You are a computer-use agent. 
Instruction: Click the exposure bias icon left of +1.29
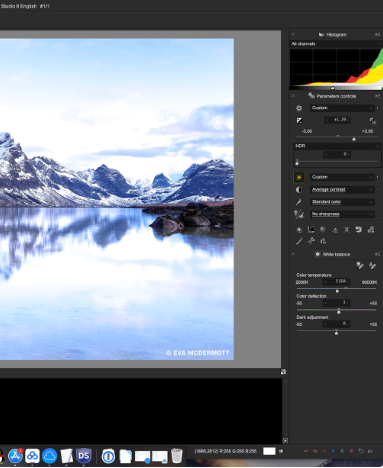(299, 120)
